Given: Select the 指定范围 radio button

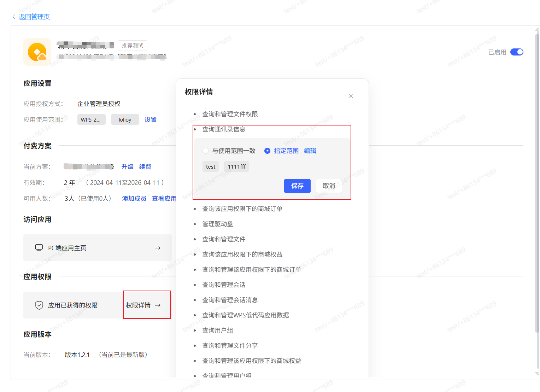Looking at the screenshot, I should pyautogui.click(x=268, y=151).
